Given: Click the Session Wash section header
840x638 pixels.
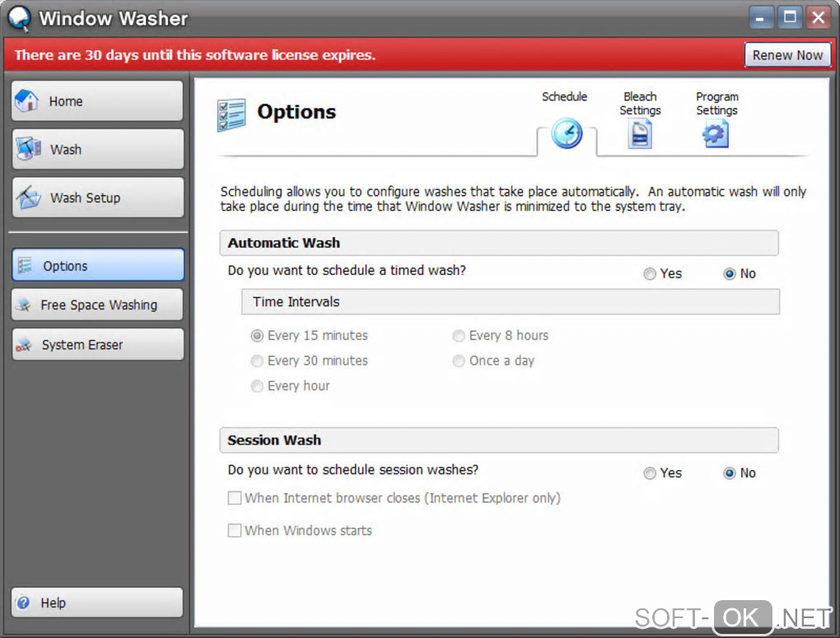Looking at the screenshot, I should [x=499, y=440].
